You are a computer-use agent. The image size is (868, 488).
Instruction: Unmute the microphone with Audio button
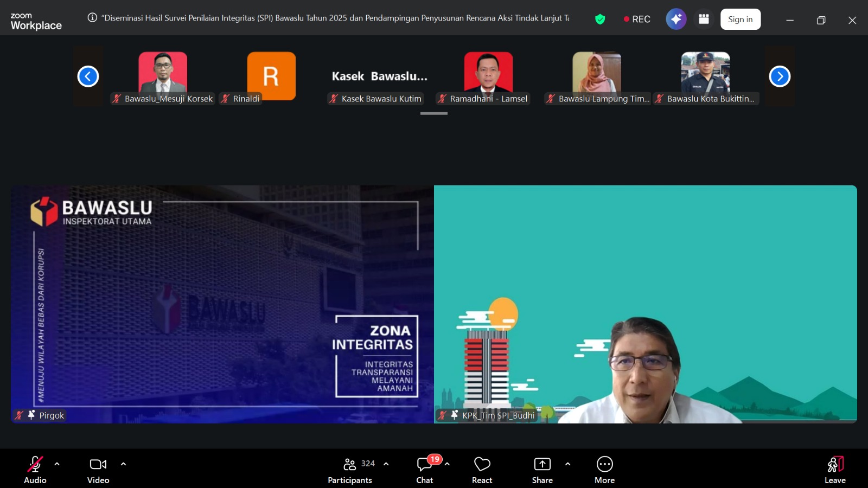[35, 470]
